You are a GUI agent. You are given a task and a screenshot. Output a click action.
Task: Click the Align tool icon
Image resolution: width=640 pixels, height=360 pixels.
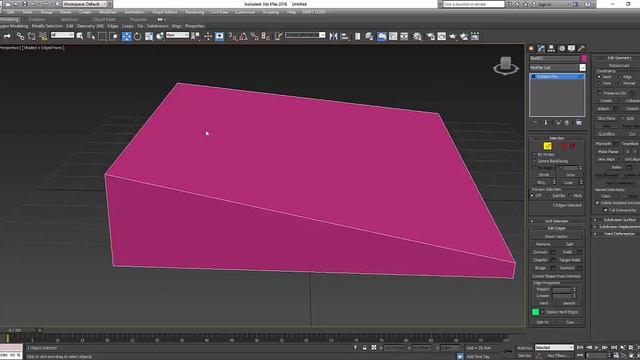click(x=345, y=37)
